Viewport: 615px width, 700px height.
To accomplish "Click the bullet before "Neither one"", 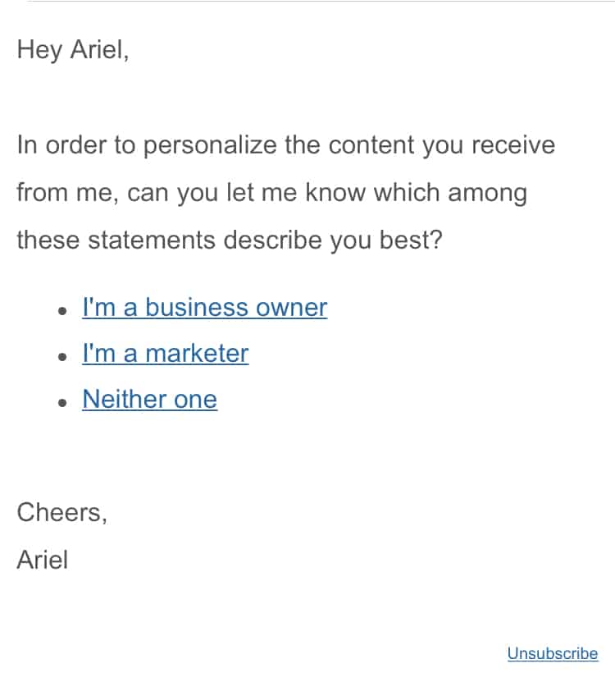I will point(62,403).
